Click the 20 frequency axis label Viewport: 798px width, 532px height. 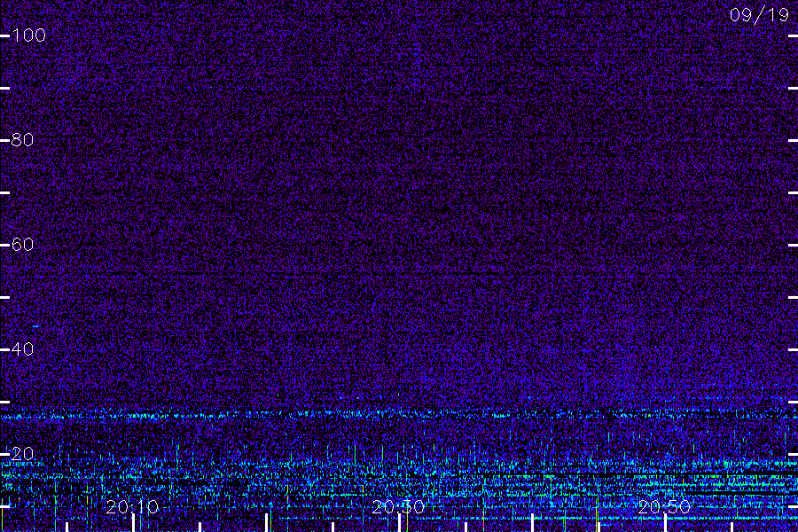23,454
